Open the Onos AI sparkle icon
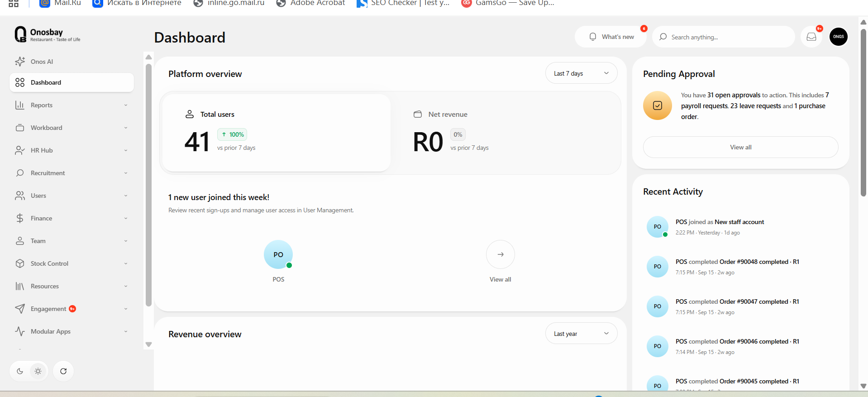 [20, 62]
